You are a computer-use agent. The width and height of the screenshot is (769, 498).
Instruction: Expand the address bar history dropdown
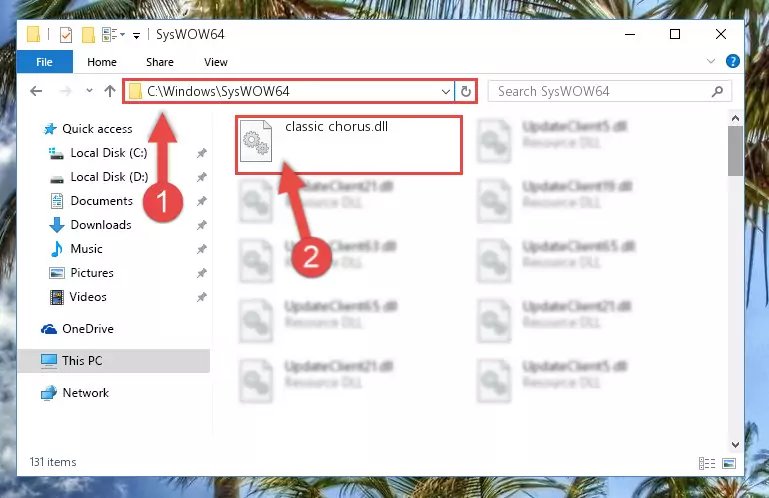coord(445,92)
